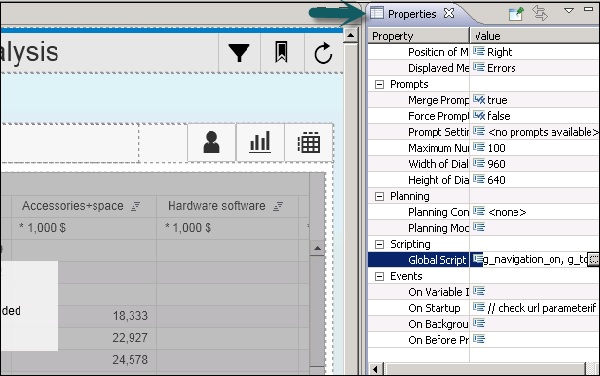Collapse the Prompts section
Screen dimensions: 600x376
tap(379, 85)
